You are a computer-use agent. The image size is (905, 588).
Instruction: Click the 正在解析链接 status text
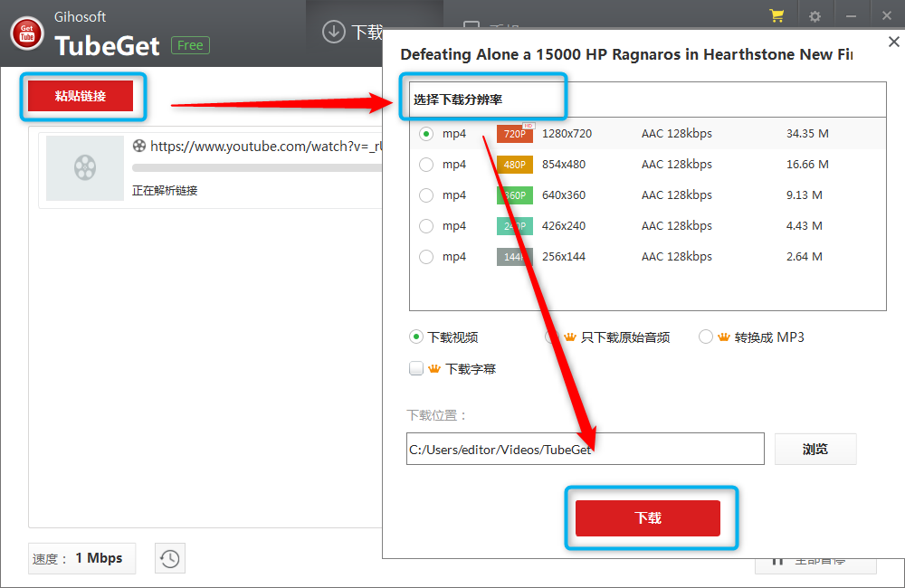(165, 191)
